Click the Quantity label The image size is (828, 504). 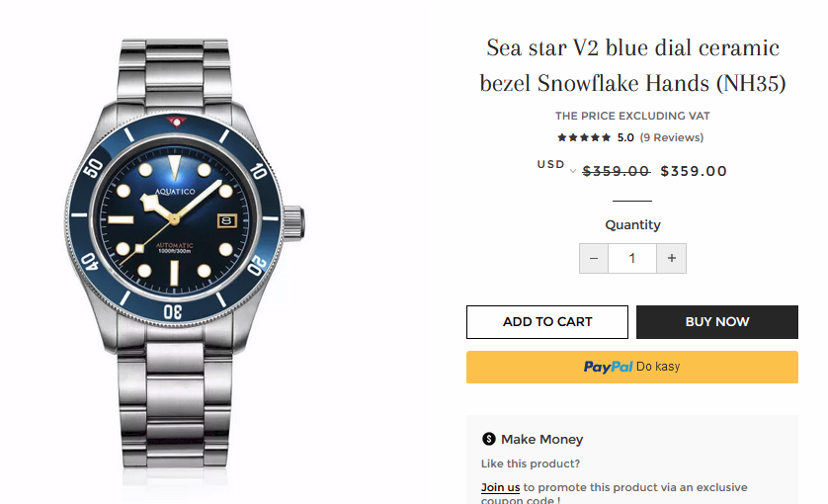click(632, 225)
